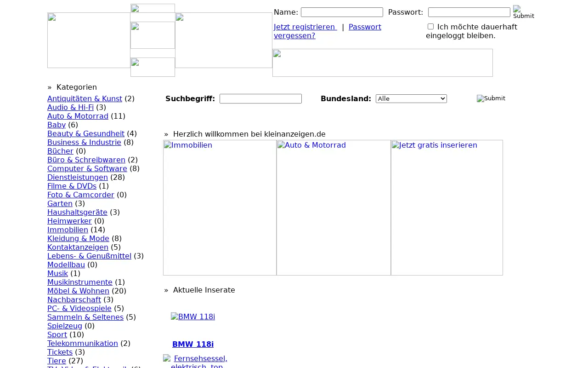
Task: View the Haushaltsgeräte category
Action: coord(77,212)
